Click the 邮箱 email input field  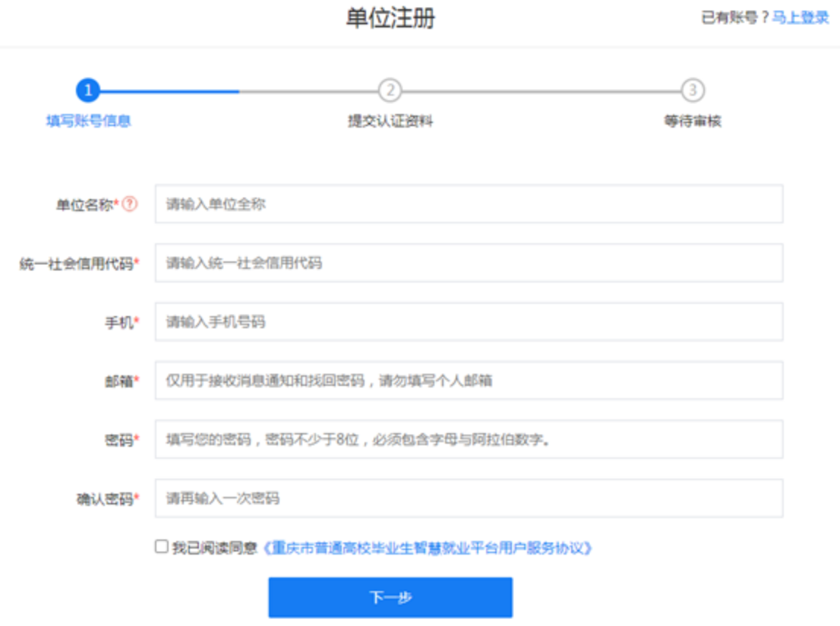point(469,381)
